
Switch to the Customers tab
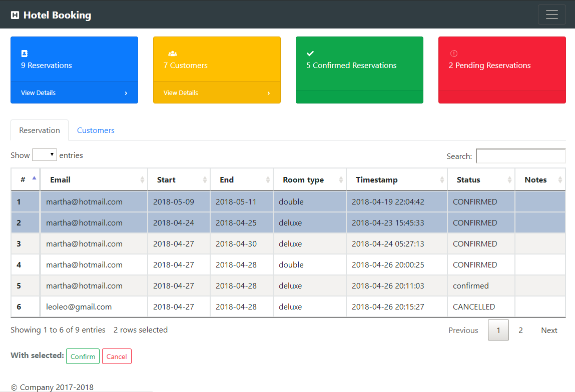click(96, 130)
